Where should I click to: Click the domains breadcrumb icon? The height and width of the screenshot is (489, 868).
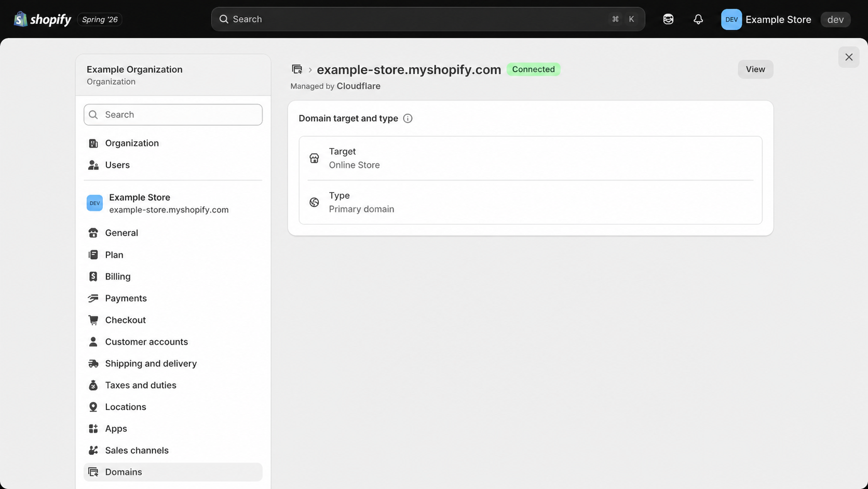(297, 69)
